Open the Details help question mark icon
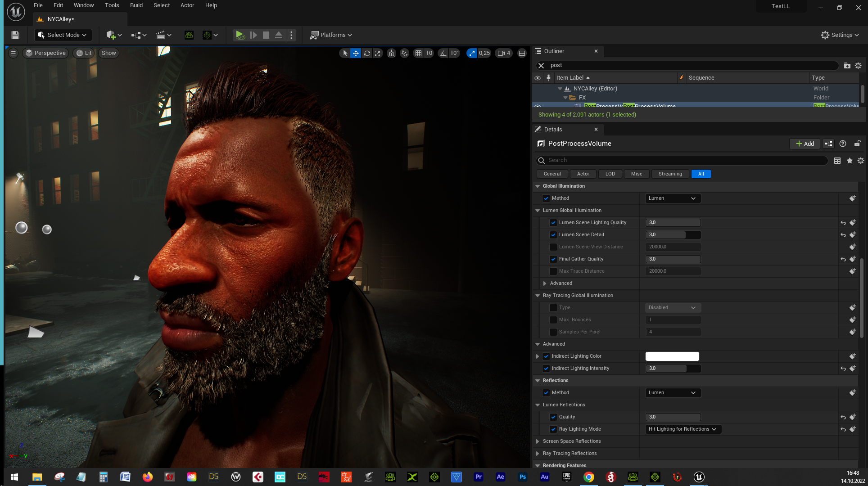The width and height of the screenshot is (868, 486). [x=843, y=144]
